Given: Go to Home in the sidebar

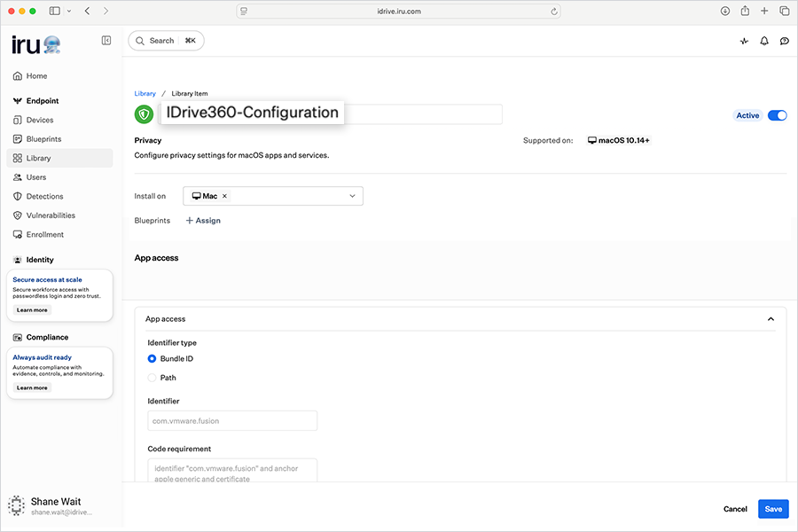Looking at the screenshot, I should (x=36, y=76).
